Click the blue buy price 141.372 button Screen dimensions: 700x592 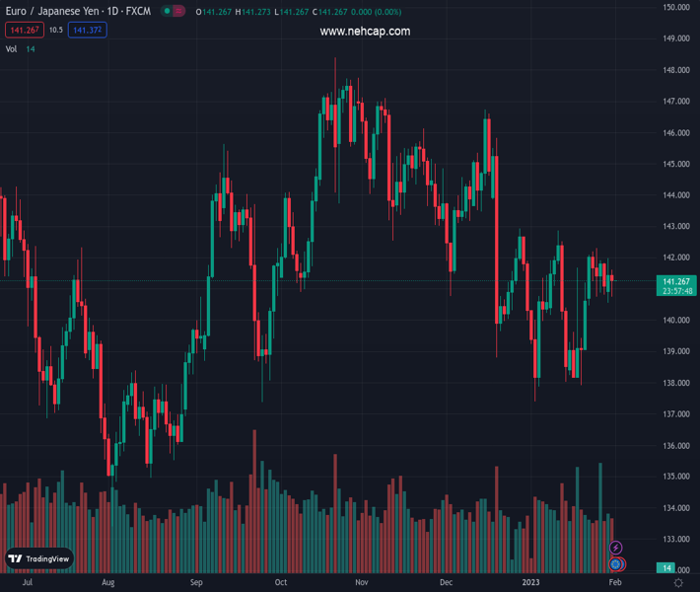89,31
